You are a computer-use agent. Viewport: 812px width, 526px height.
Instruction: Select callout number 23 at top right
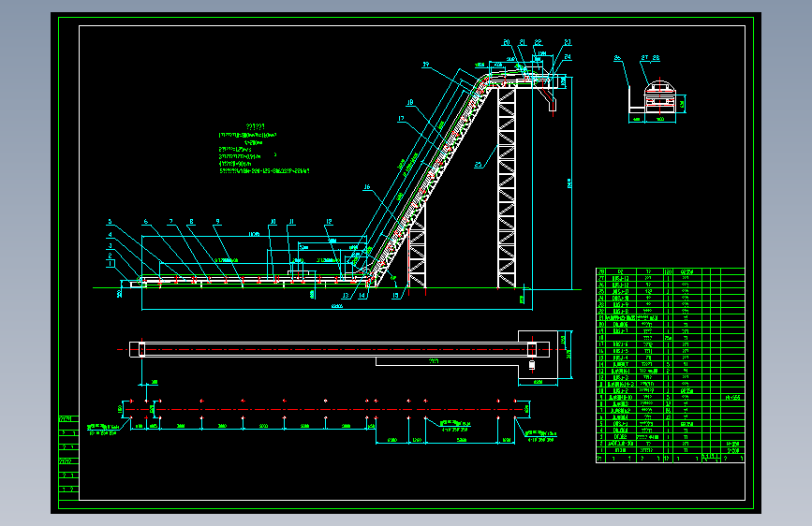coord(568,42)
